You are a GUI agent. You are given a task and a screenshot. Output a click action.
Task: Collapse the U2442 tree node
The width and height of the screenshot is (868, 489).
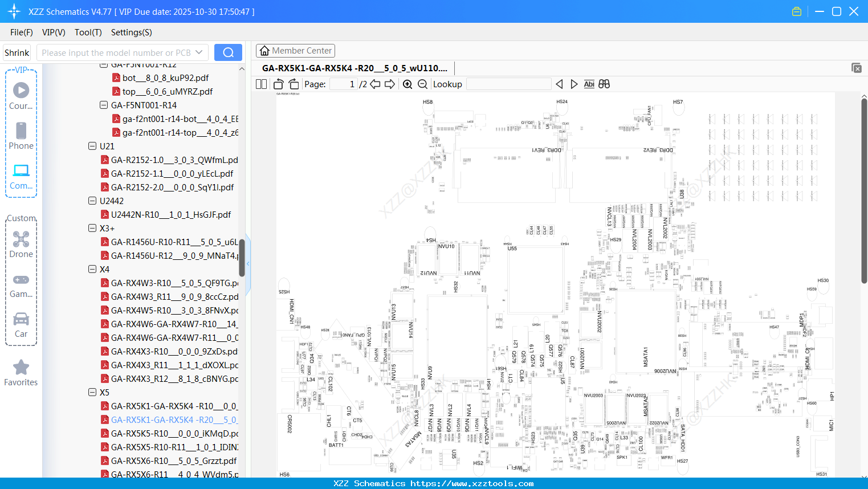pos(92,201)
